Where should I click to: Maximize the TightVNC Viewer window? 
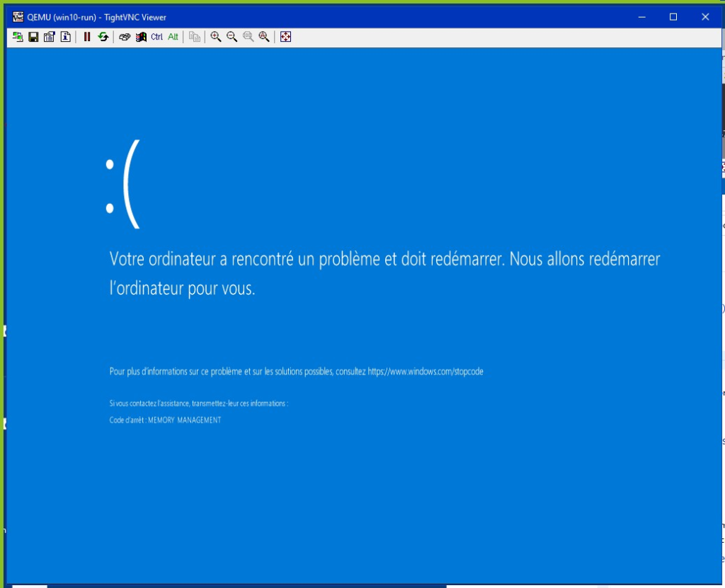click(x=673, y=17)
